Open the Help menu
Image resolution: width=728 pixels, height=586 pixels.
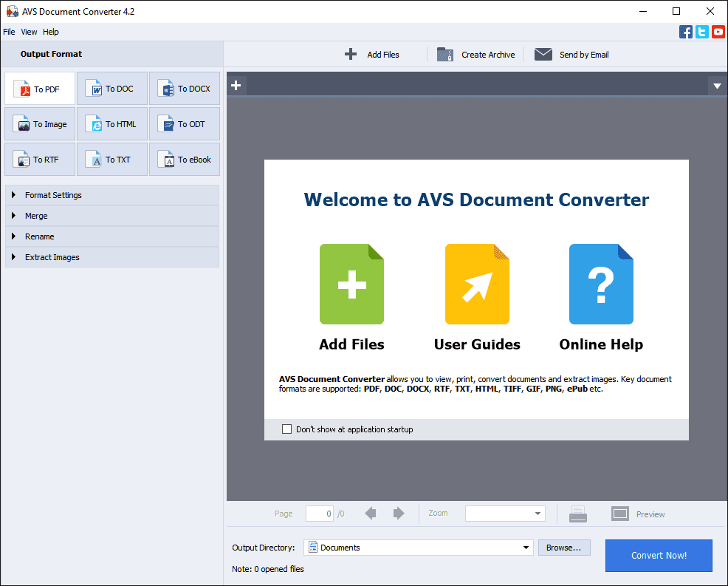click(x=51, y=32)
